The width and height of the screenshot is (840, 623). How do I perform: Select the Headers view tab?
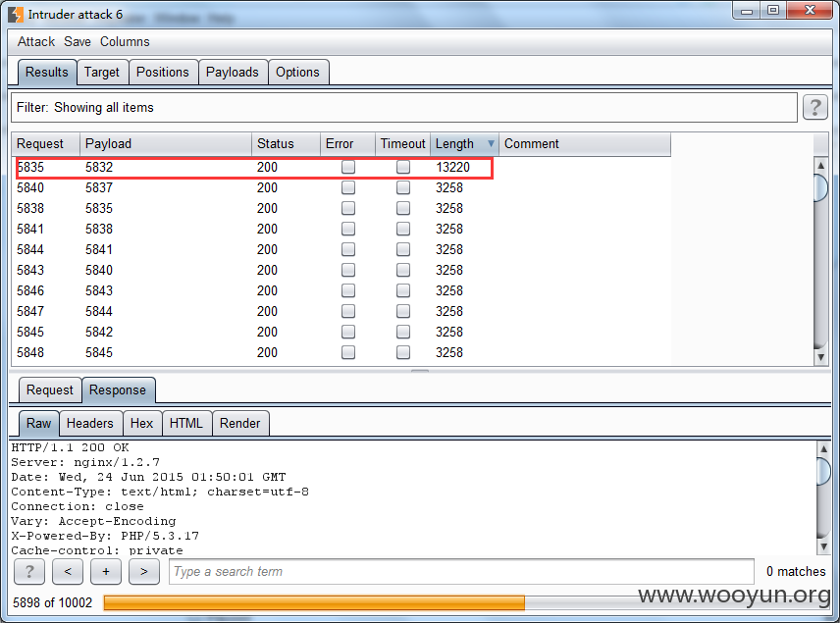point(90,423)
